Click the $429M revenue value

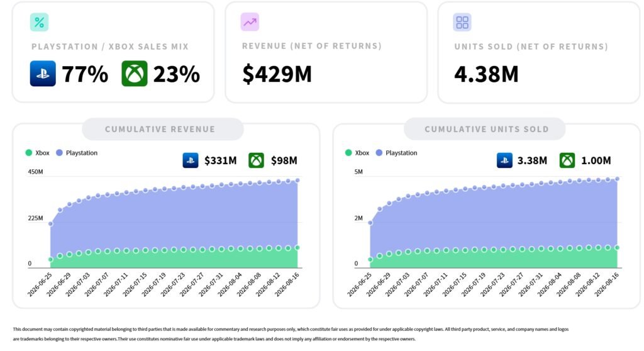pos(277,74)
